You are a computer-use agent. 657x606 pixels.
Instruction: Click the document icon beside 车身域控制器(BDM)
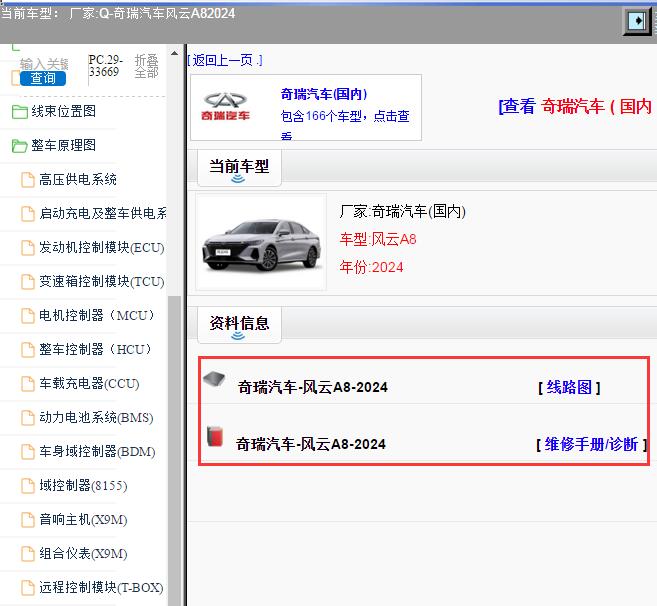pyautogui.click(x=28, y=452)
